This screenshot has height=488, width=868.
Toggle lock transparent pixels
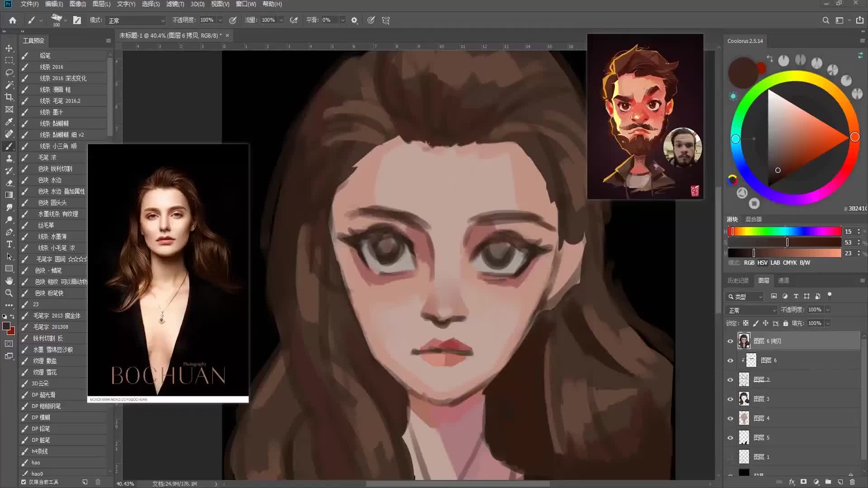pyautogui.click(x=745, y=323)
